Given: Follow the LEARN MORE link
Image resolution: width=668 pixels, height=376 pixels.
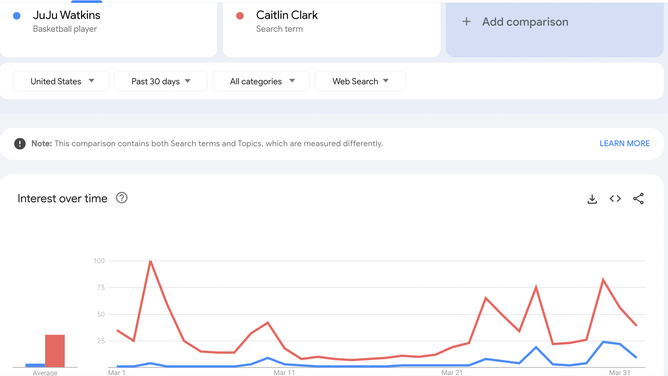Looking at the screenshot, I should [625, 144].
